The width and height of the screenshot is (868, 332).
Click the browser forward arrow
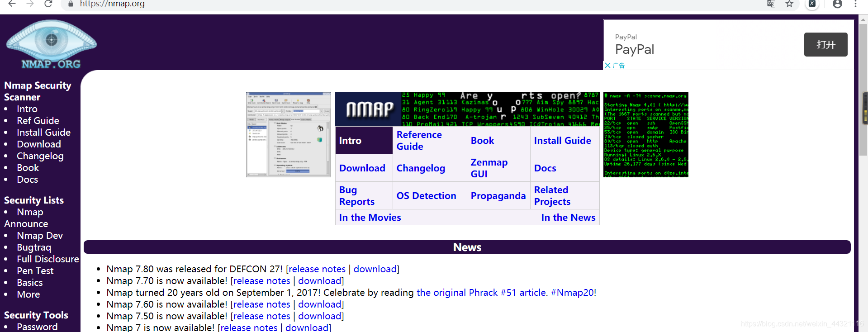pos(30,4)
